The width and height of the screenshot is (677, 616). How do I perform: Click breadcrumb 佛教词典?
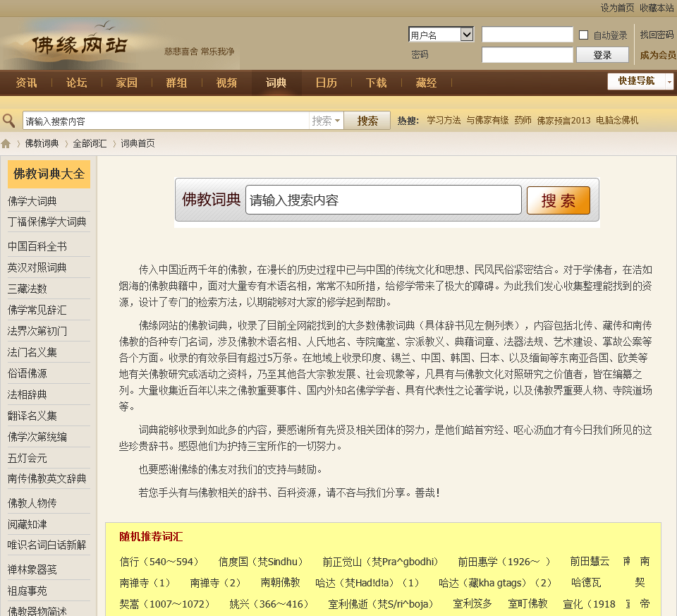click(42, 143)
